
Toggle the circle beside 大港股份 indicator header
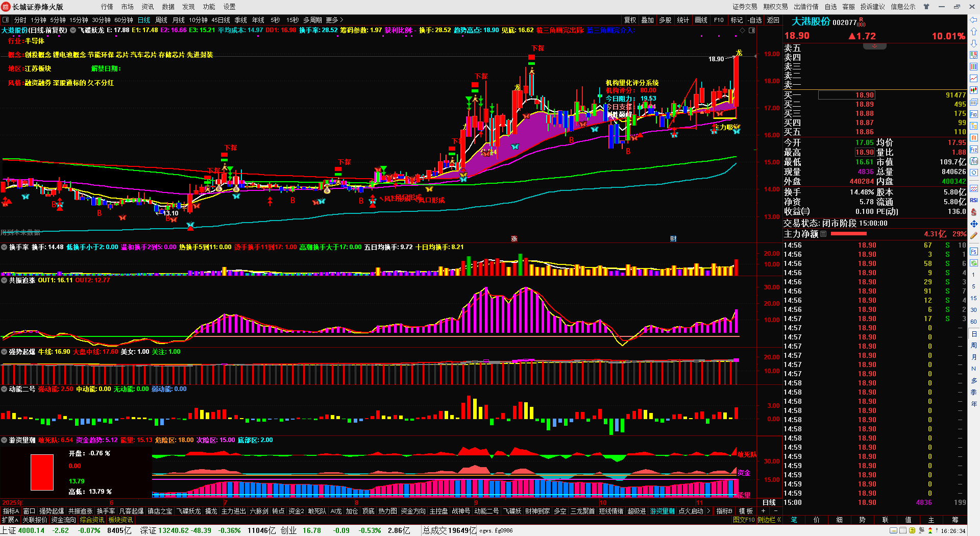click(73, 30)
